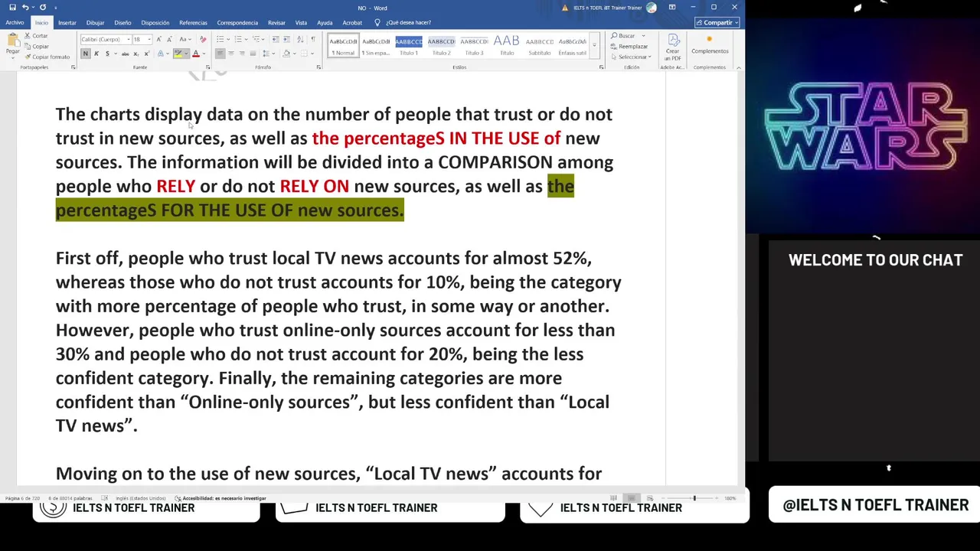Open the Complementos add-ins button
980x551 pixels.
click(x=710, y=44)
